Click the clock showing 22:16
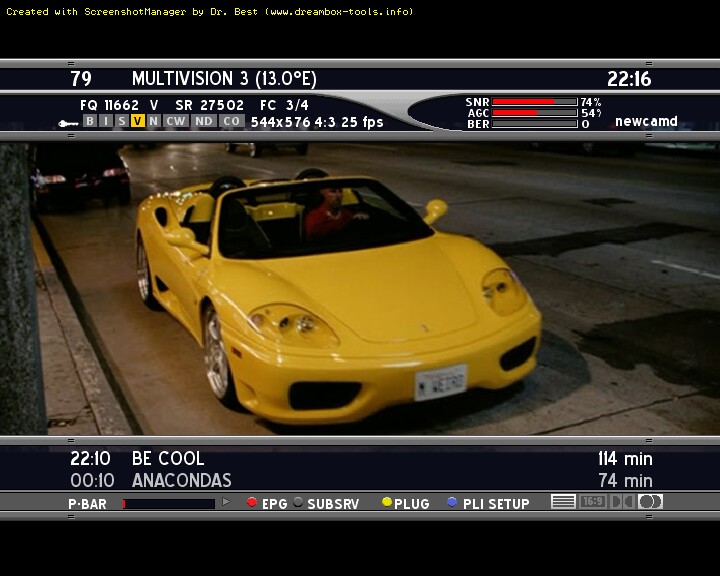The width and height of the screenshot is (720, 576). tap(629, 79)
